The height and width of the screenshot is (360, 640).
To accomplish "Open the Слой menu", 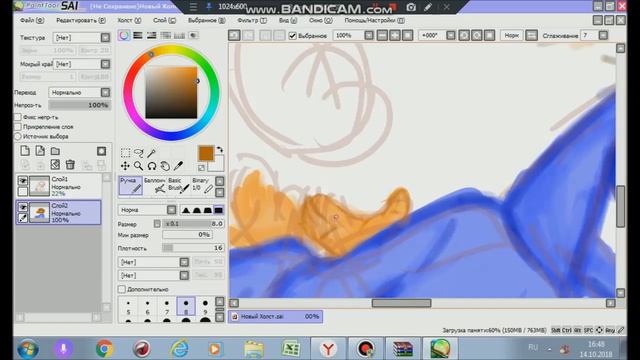I will 164,20.
